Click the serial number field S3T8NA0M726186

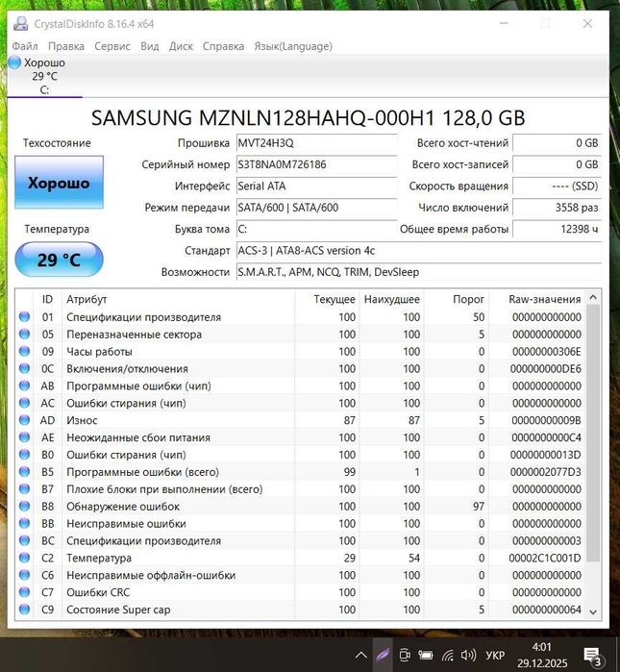coord(316,164)
